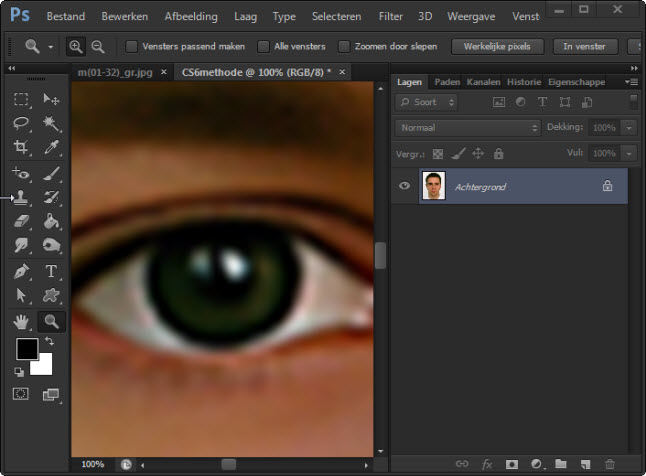646x476 pixels.
Task: Toggle lock image pixels brush icon
Action: (458, 154)
